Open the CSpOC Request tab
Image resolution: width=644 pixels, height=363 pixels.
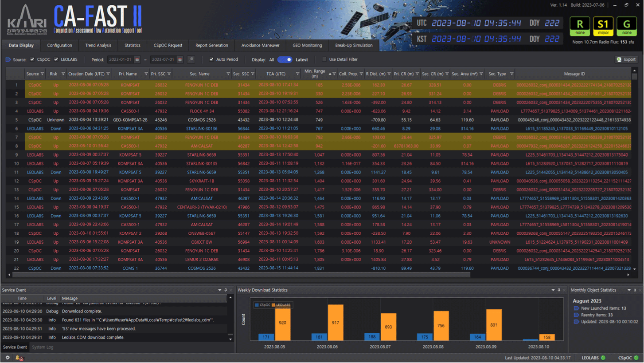(x=168, y=45)
